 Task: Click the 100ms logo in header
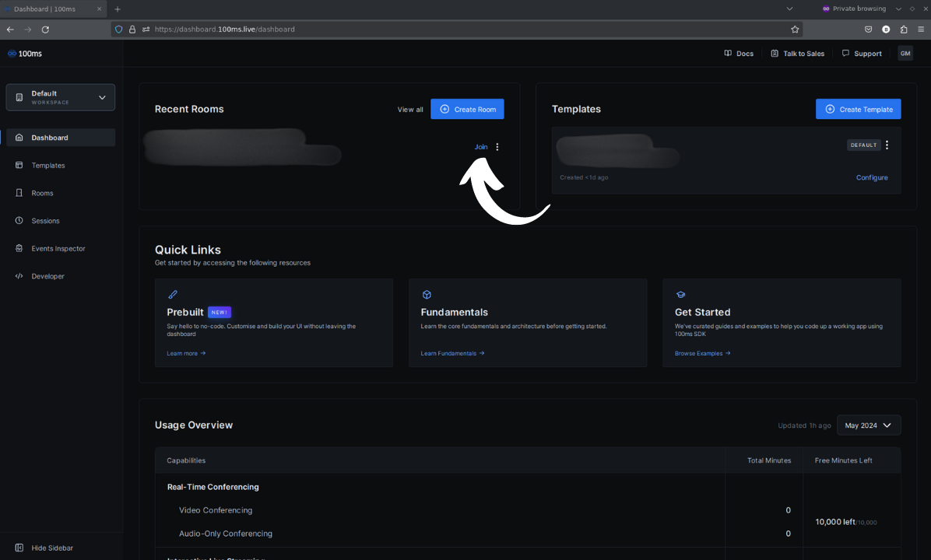tap(24, 54)
